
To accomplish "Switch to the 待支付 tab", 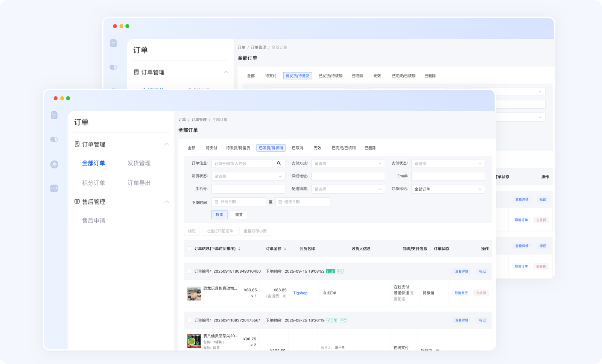I will pos(211,148).
